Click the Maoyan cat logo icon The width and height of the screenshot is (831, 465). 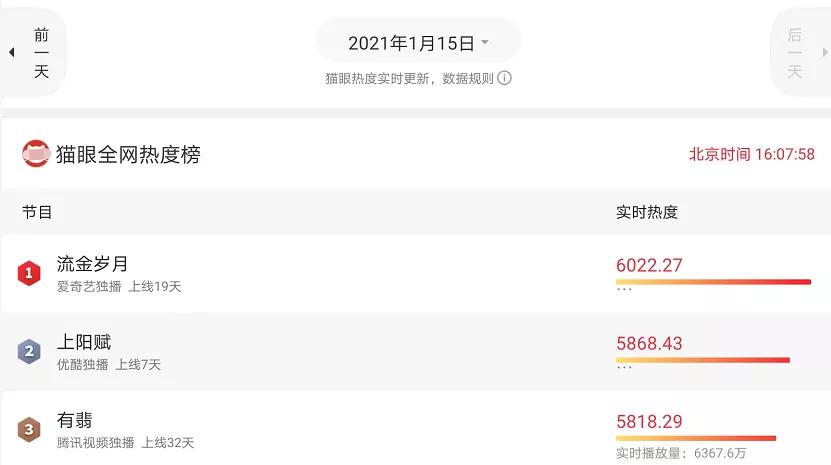pyautogui.click(x=36, y=154)
